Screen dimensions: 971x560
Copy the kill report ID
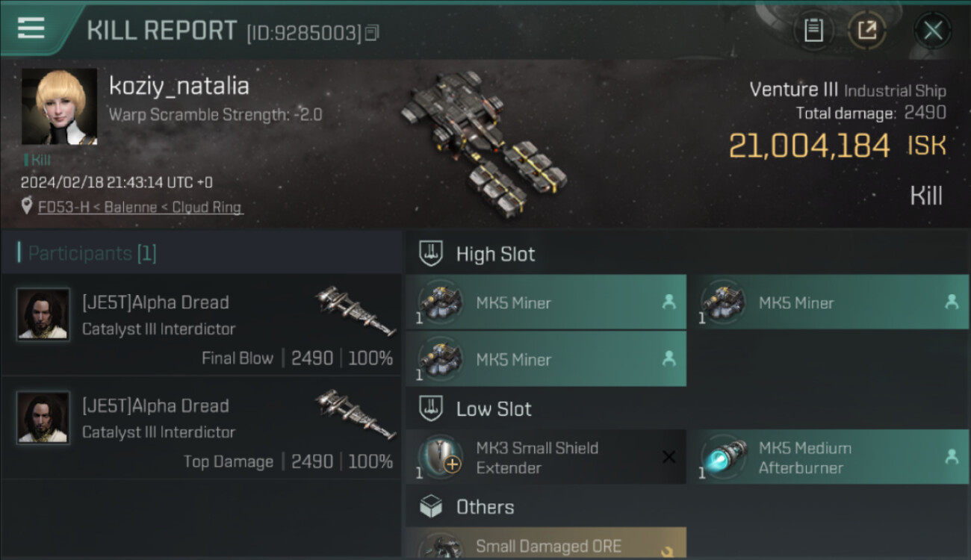click(x=372, y=33)
